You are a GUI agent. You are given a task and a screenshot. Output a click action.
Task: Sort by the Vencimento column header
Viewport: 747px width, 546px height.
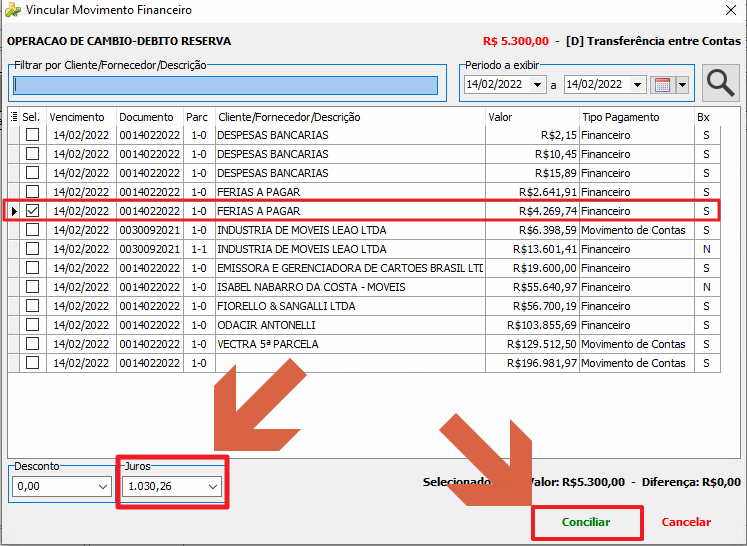tap(81, 117)
